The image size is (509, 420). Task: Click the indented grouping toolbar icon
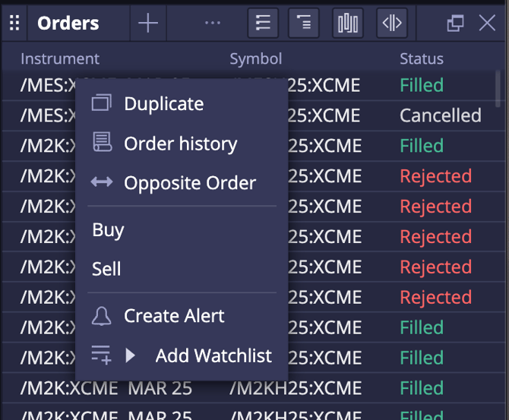[304, 23]
